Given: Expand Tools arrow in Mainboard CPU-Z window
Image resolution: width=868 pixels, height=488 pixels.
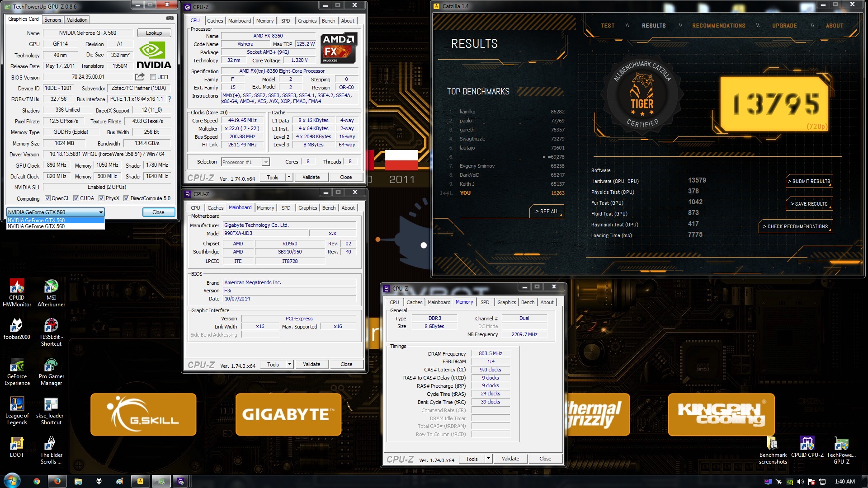Looking at the screenshot, I should pyautogui.click(x=289, y=364).
